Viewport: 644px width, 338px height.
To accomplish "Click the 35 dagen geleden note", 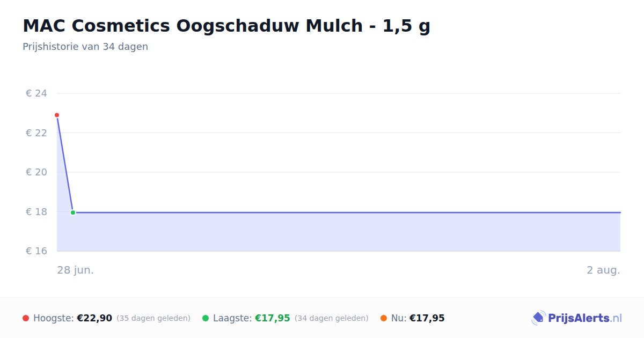I will click(x=153, y=318).
